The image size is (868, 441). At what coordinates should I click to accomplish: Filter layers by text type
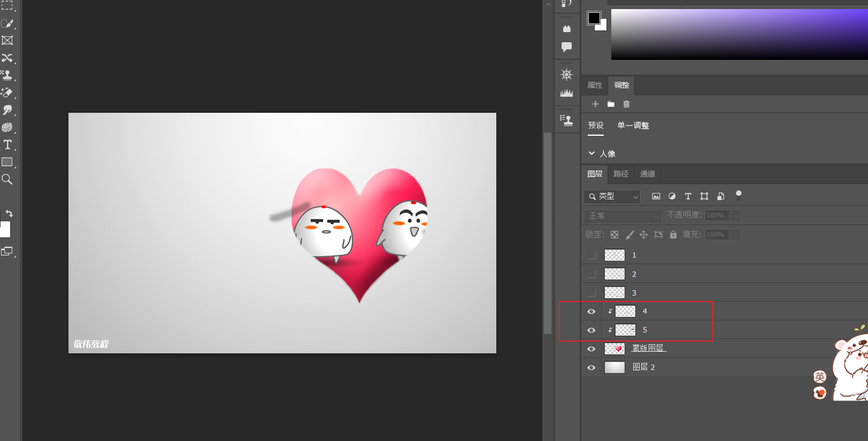click(x=688, y=196)
